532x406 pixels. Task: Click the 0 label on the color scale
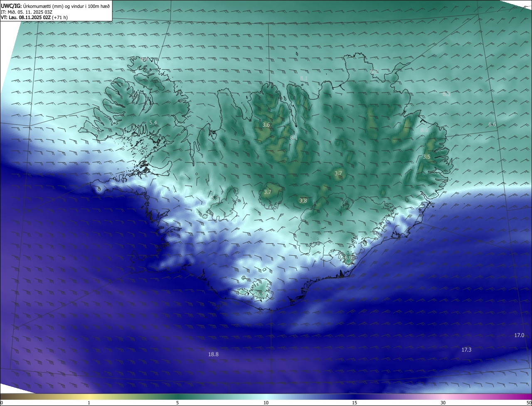[x=2, y=403]
